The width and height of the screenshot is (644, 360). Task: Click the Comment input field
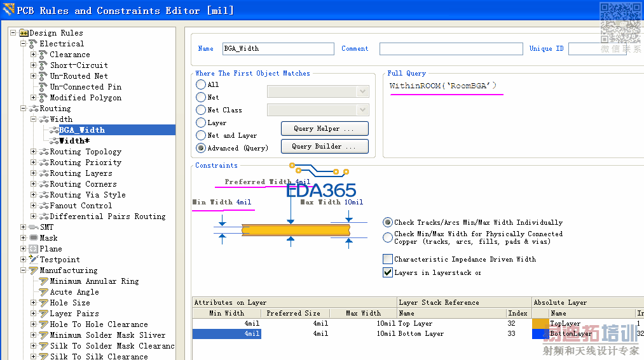coord(451,49)
